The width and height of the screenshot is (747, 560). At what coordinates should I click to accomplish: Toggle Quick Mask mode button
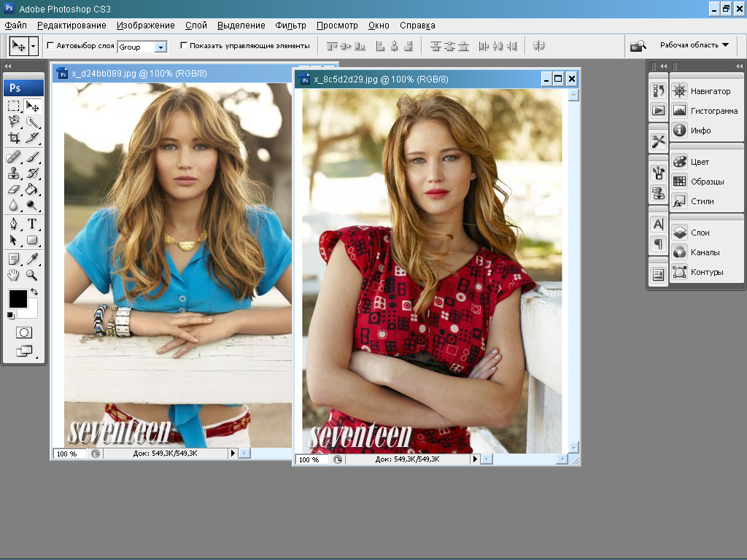point(24,332)
